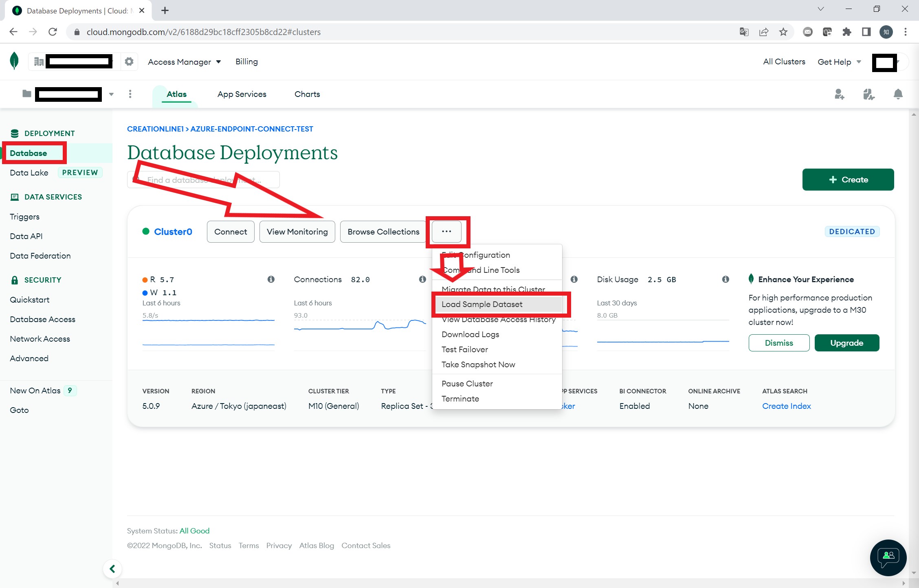This screenshot has height=588, width=919.
Task: Click the translate page icon
Action: coord(744,32)
